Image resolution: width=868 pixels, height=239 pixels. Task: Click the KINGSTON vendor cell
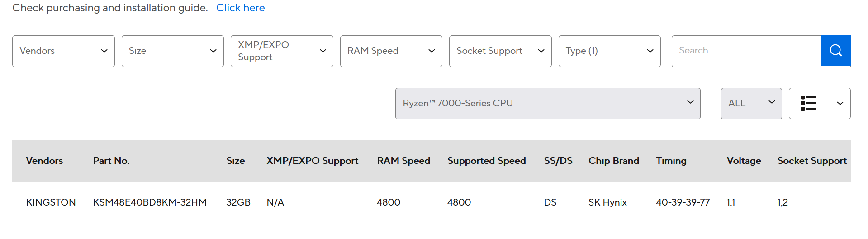click(x=51, y=202)
